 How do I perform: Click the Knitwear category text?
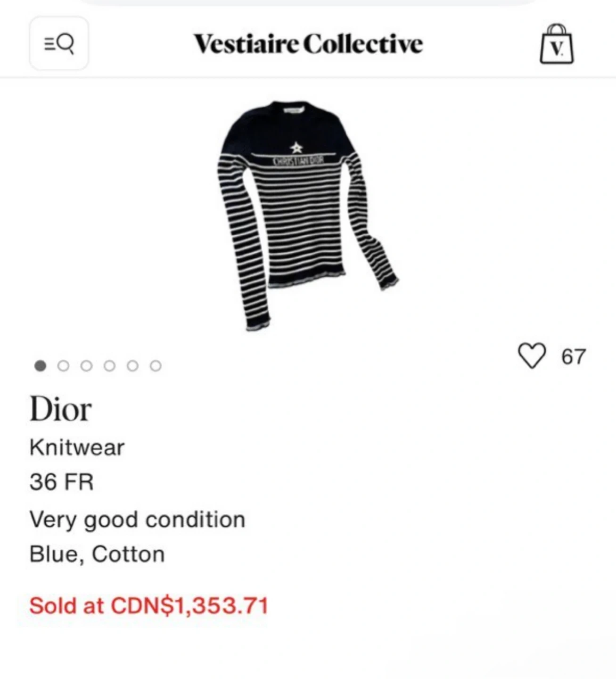(x=77, y=447)
